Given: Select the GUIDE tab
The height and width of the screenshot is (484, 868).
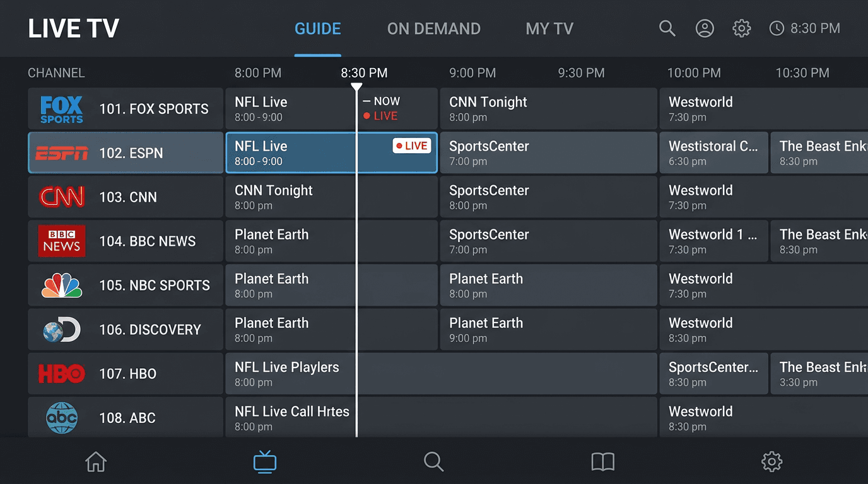Looking at the screenshot, I should [x=317, y=28].
